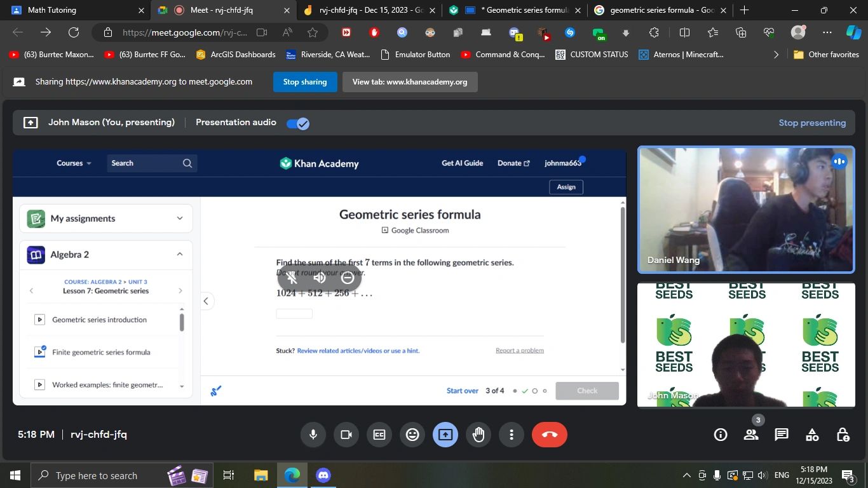
Task: Open the Courses dropdown menu
Action: click(74, 163)
